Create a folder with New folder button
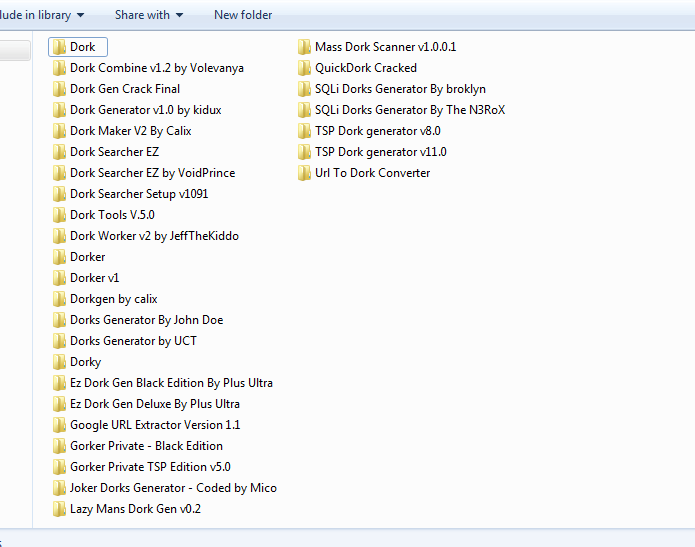This screenshot has width=695, height=547. (x=243, y=15)
